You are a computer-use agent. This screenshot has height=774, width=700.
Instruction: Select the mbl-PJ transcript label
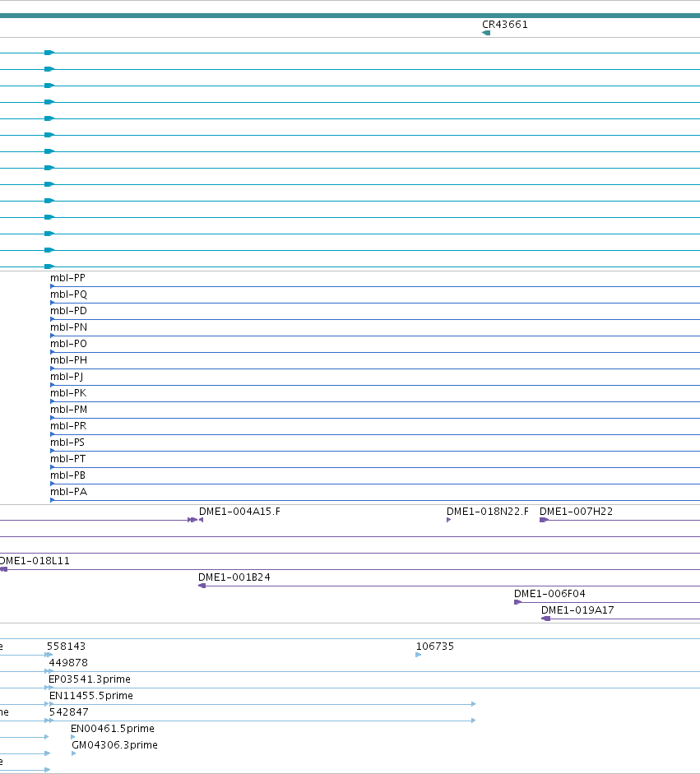tap(67, 377)
